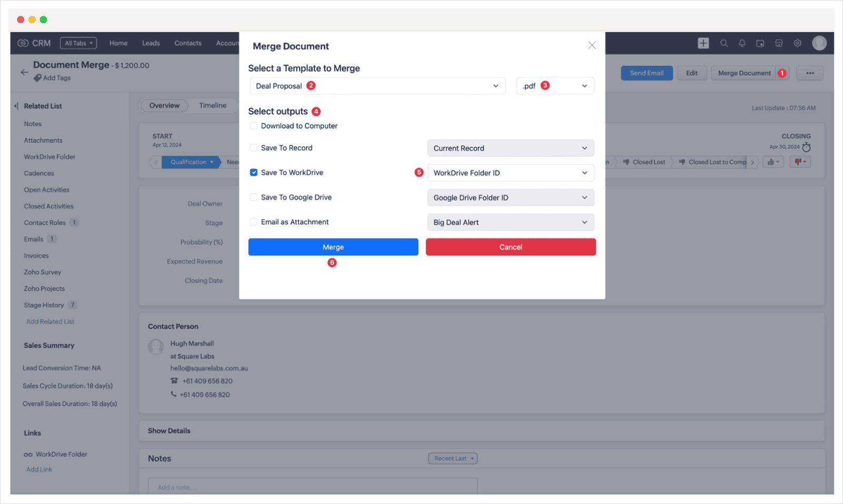Click the more options ellipsis button
The width and height of the screenshot is (843, 504).
[x=810, y=73]
